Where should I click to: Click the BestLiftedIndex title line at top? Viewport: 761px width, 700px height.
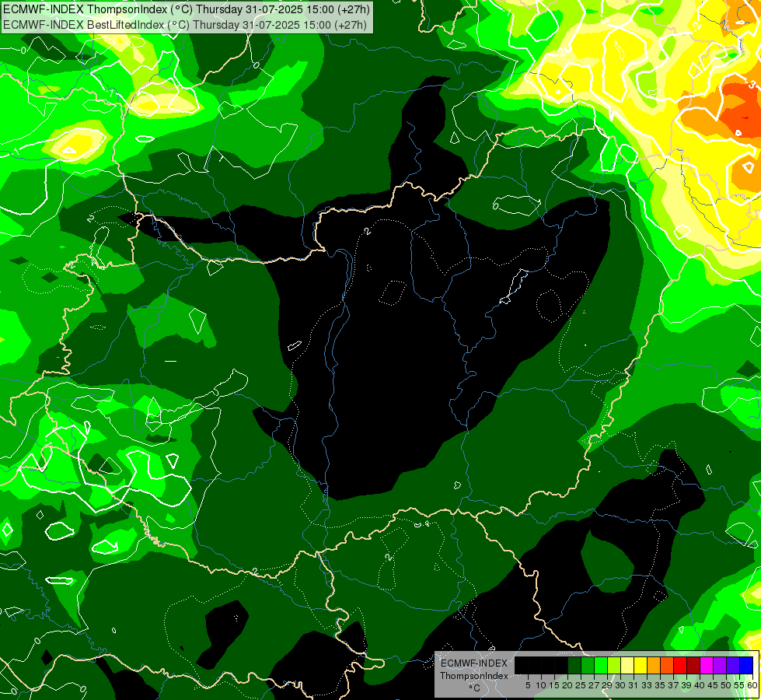coord(185,24)
